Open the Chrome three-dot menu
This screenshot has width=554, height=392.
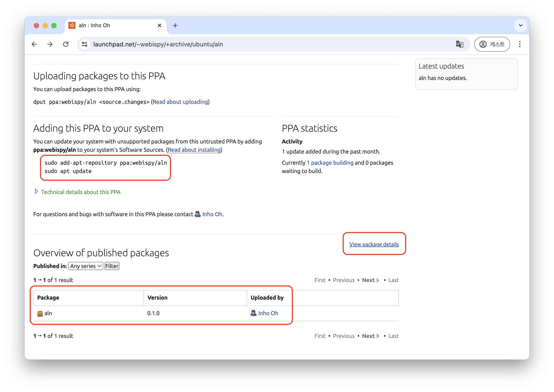coord(519,44)
